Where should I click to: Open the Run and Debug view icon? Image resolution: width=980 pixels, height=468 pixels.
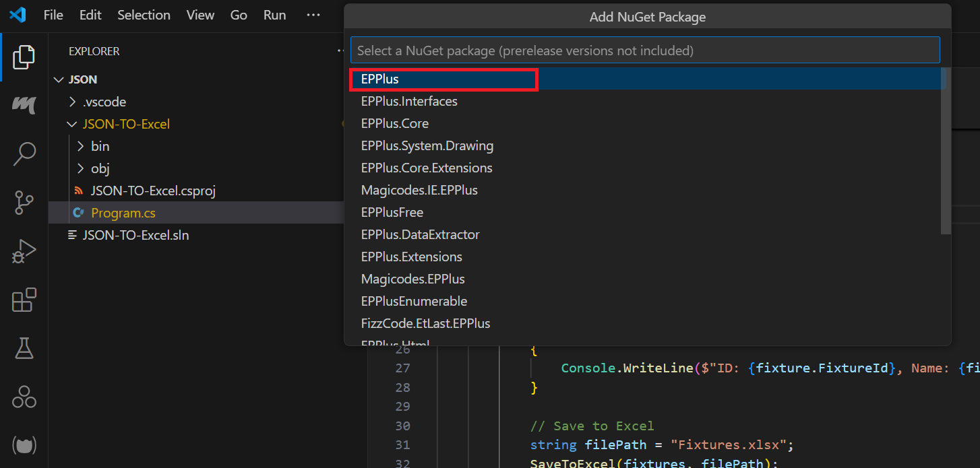point(24,250)
